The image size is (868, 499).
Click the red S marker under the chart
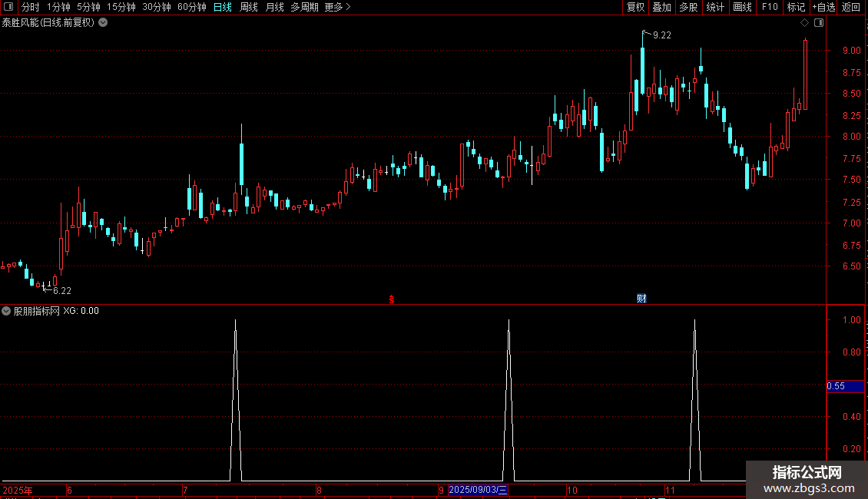(x=392, y=299)
